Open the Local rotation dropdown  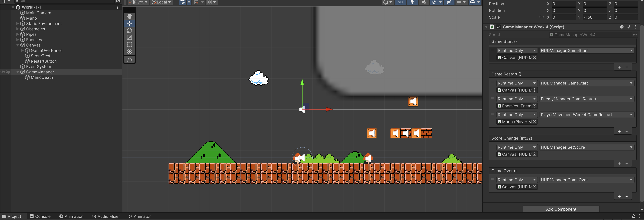point(162,2)
